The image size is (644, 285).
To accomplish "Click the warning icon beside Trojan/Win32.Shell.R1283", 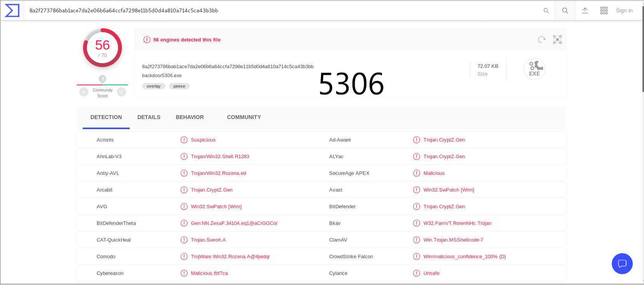I will (x=184, y=157).
